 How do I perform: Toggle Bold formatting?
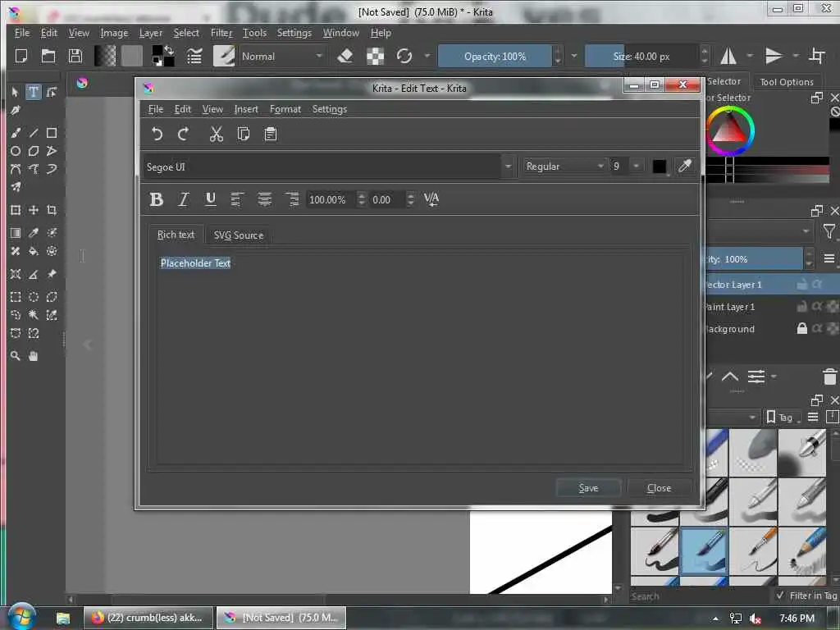coord(157,199)
